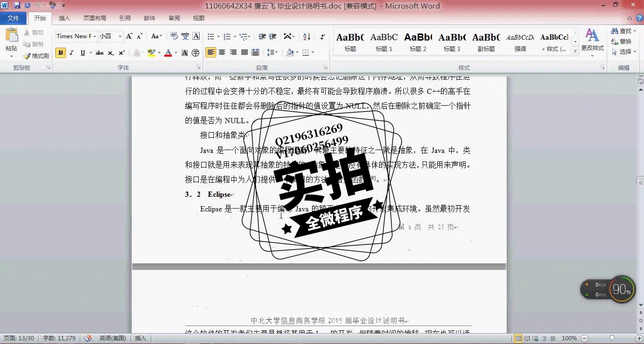
Task: Switch to the View (视图) tab
Action: [x=198, y=18]
